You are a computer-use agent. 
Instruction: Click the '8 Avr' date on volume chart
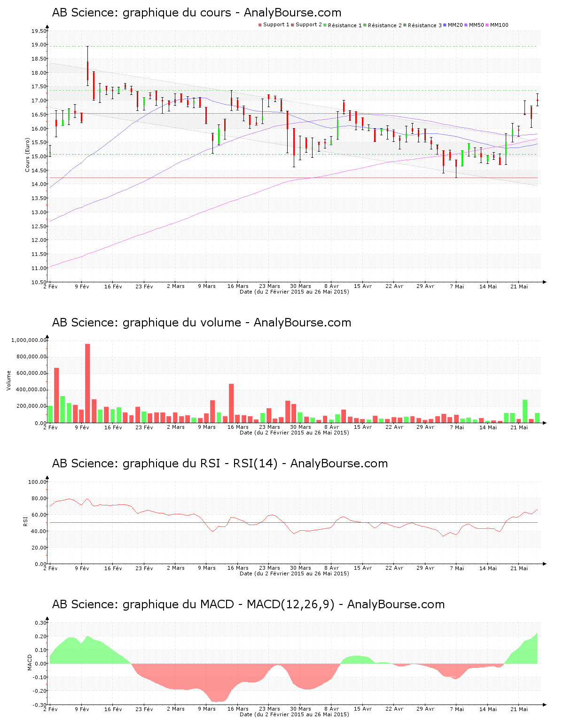(x=332, y=427)
